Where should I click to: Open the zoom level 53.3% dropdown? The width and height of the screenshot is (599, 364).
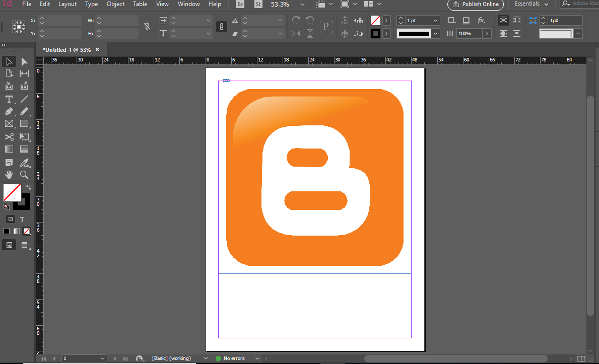302,4
